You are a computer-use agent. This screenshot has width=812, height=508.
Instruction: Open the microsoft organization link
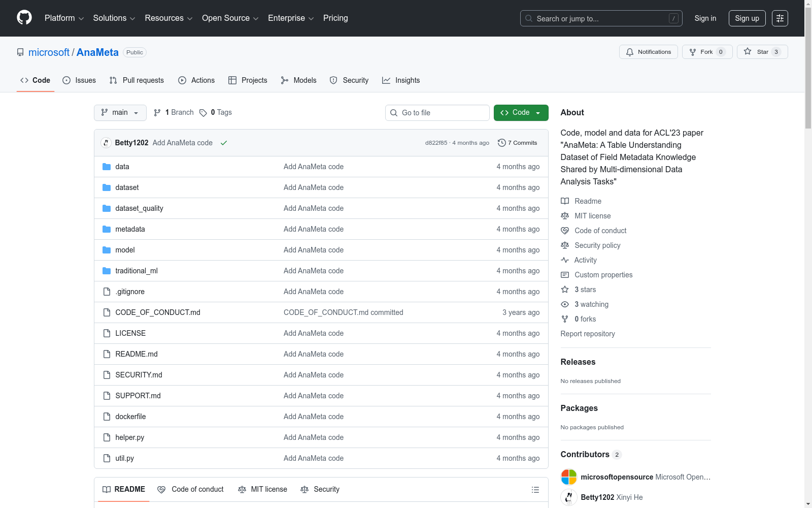pyautogui.click(x=49, y=52)
